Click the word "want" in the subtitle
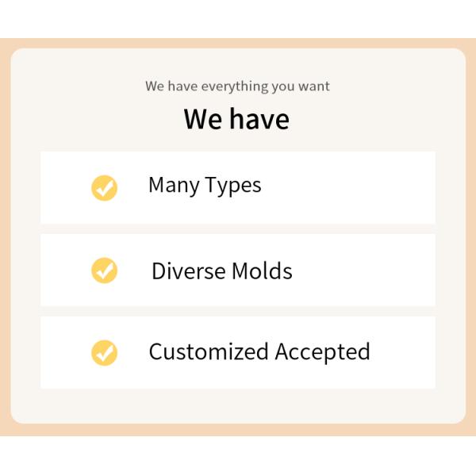Screen dimensions: 476x476 pos(315,86)
